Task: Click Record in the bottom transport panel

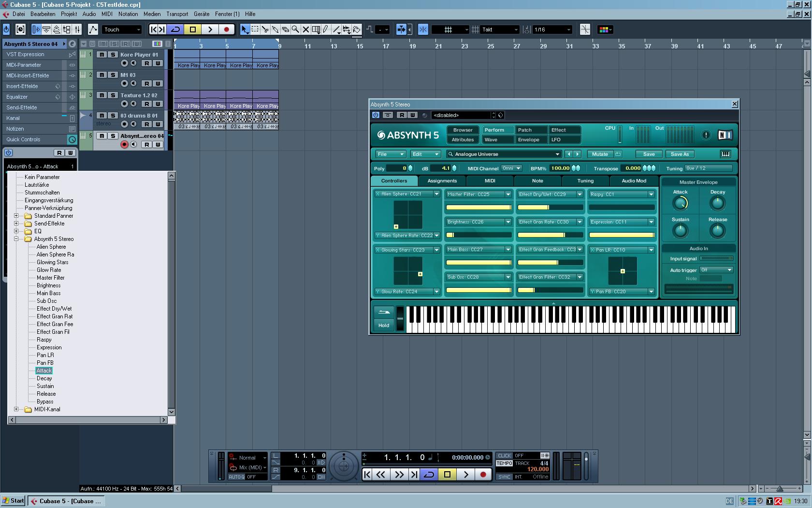Action: pos(483,475)
